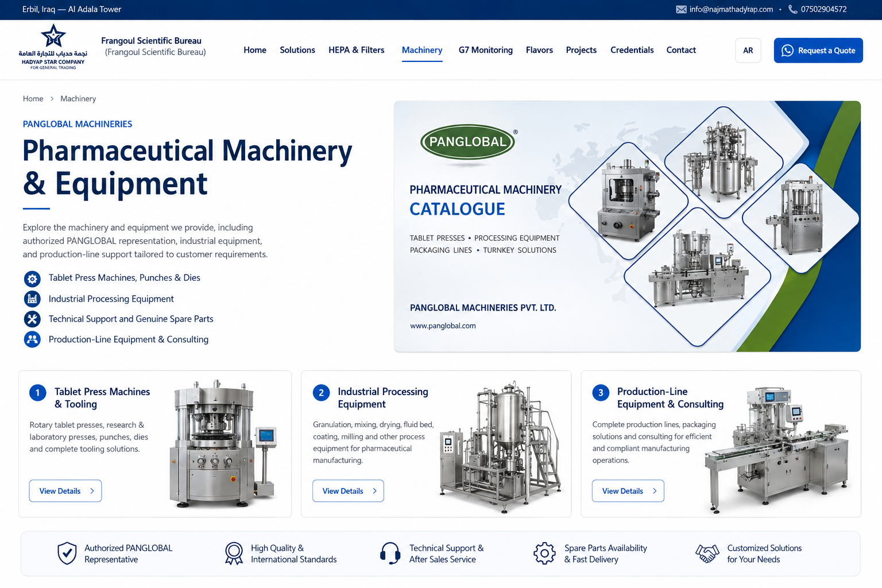Call the 07502904572 phone number link
The width and height of the screenshot is (882, 588).
(x=823, y=9)
